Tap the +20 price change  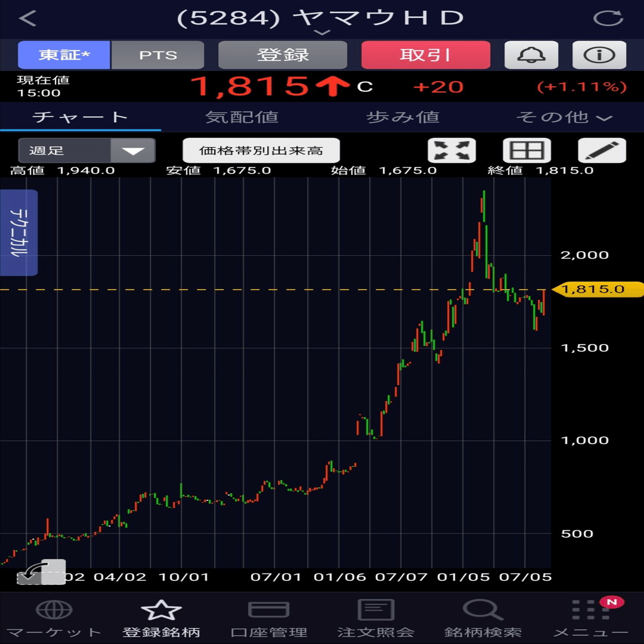click(438, 87)
